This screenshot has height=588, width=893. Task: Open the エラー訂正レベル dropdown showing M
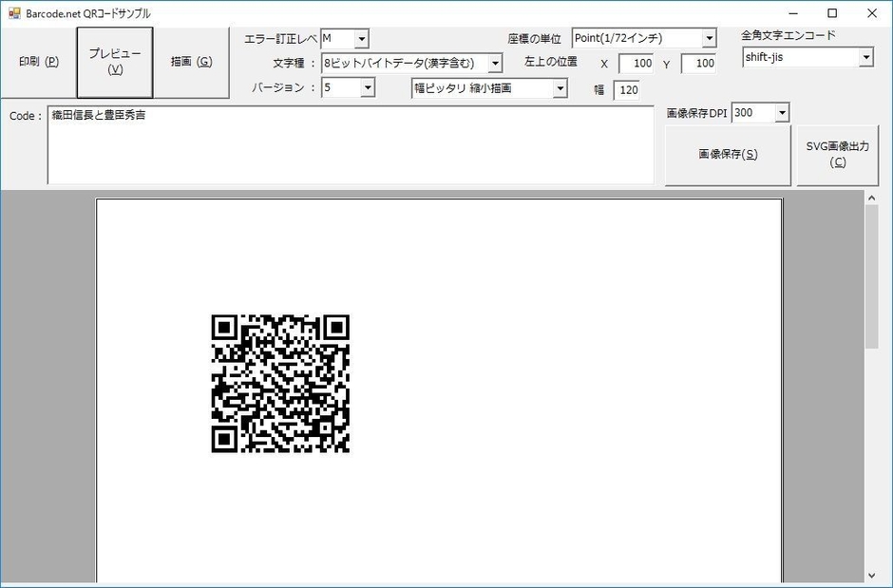point(360,39)
